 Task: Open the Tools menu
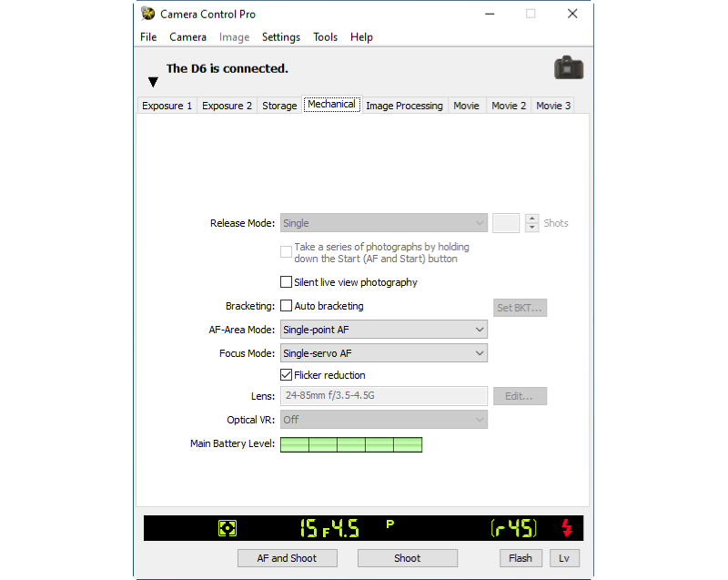[x=325, y=37]
